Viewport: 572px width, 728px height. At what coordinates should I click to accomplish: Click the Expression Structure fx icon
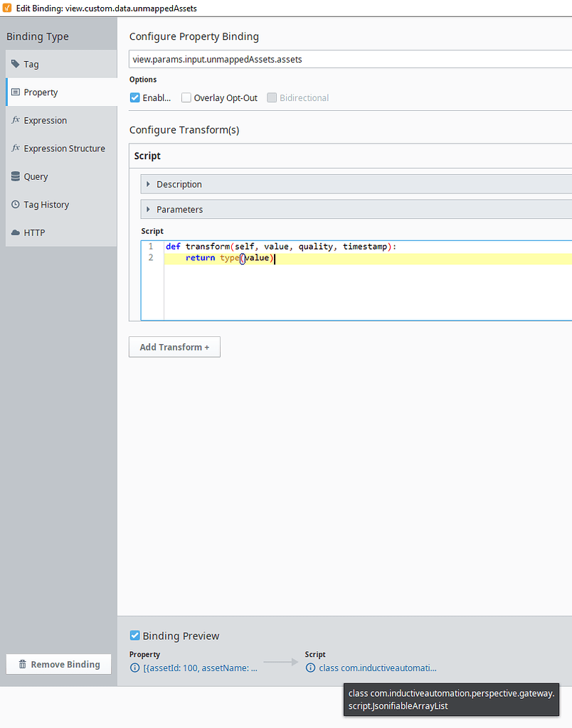click(x=15, y=148)
